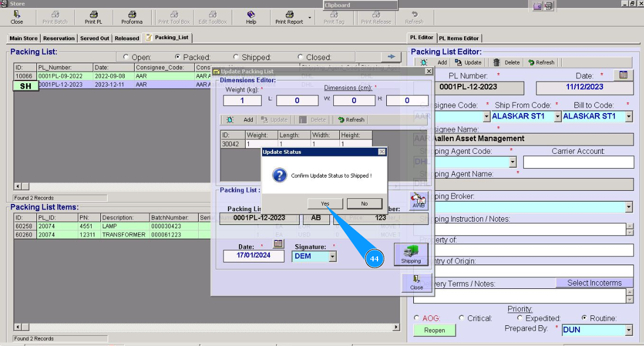Confirm status update with Yes

[325, 203]
